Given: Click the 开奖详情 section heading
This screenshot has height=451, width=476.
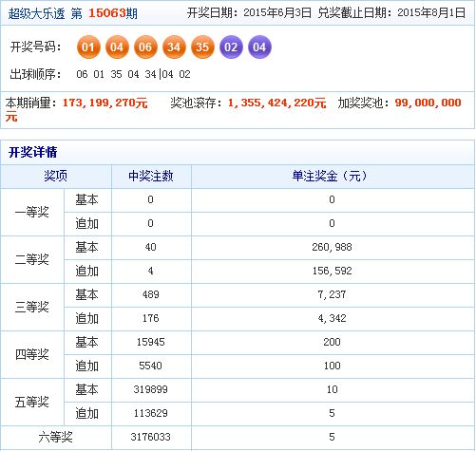Looking at the screenshot, I should [32, 152].
